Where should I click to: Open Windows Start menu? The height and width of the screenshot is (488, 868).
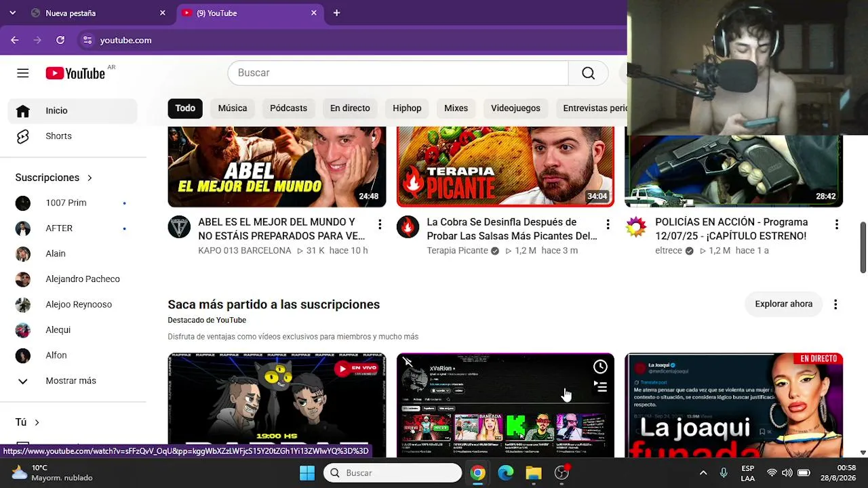pyautogui.click(x=307, y=472)
